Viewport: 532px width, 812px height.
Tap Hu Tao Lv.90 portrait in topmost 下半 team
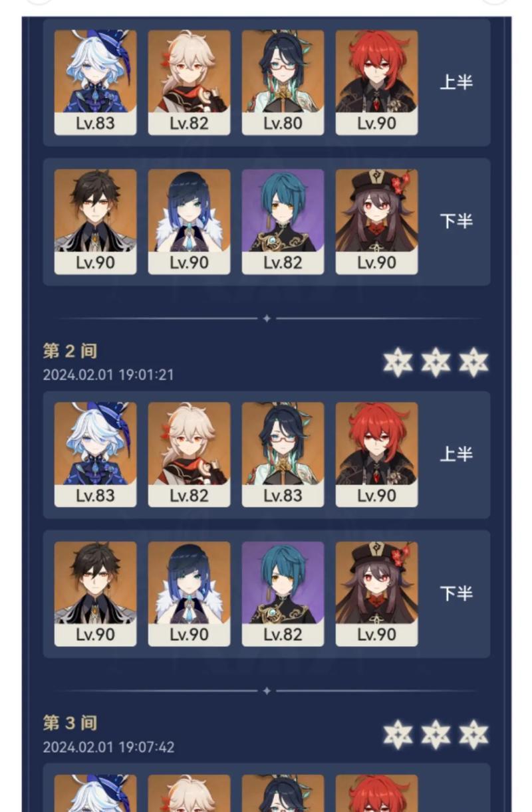click(376, 221)
